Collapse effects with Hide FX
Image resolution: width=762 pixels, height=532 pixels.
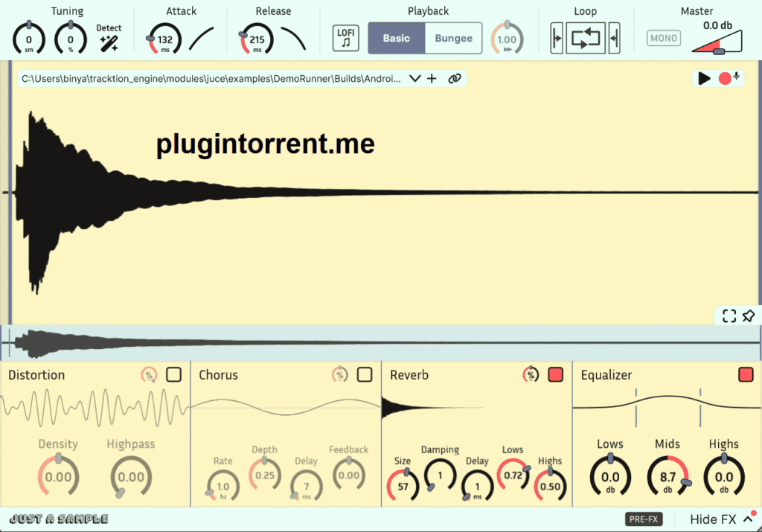point(720,519)
